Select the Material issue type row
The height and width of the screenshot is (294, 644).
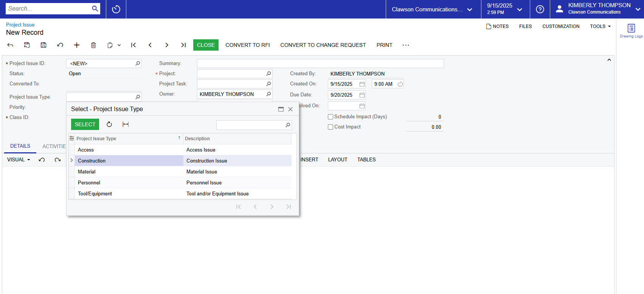[x=87, y=172]
